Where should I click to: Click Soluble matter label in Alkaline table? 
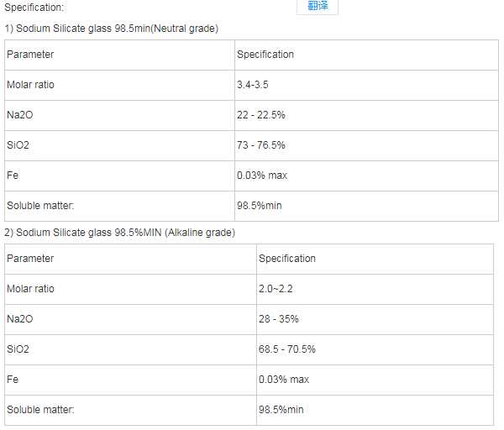point(41,410)
